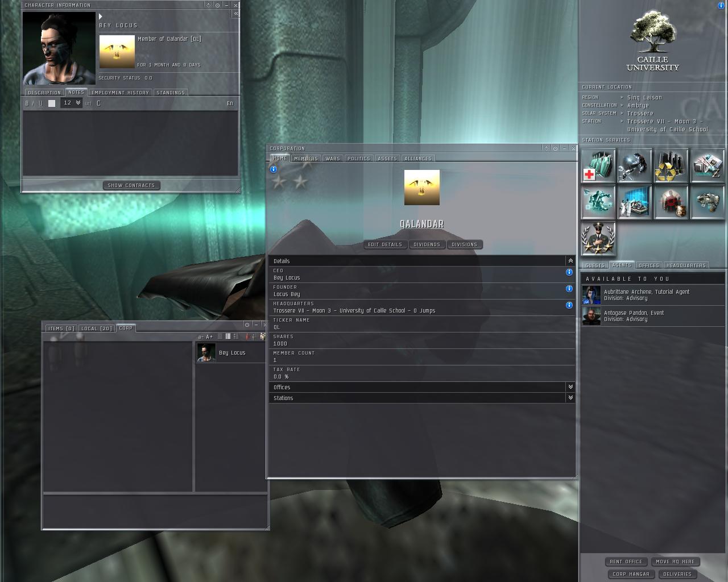Open the font size 12 dropdown
This screenshot has width=728, height=582.
(72, 103)
